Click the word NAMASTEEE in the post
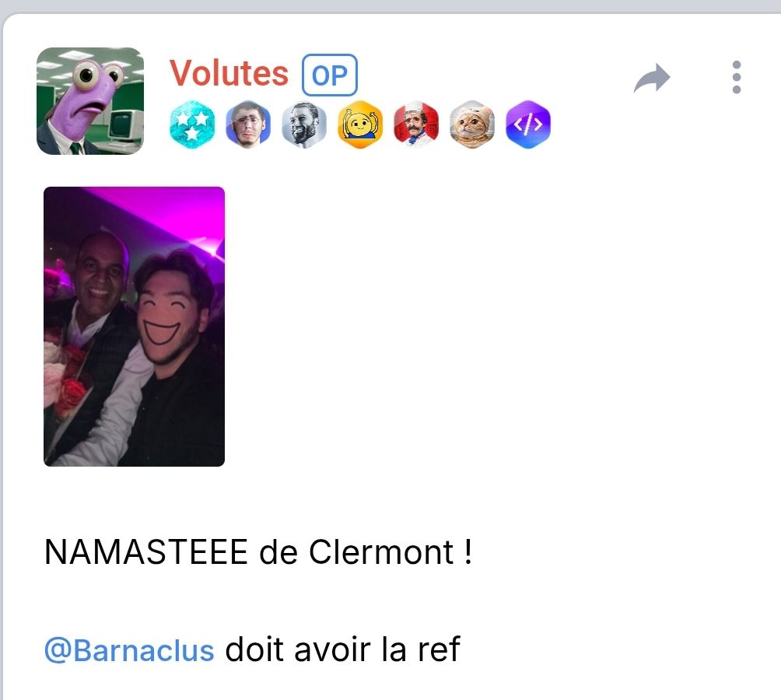This screenshot has width=781, height=700. tap(146, 552)
